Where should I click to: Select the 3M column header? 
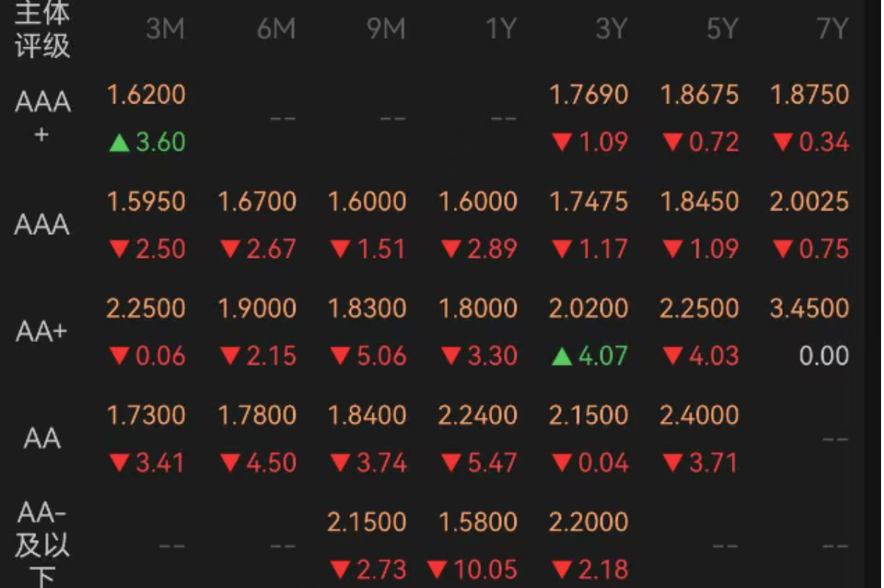[165, 28]
